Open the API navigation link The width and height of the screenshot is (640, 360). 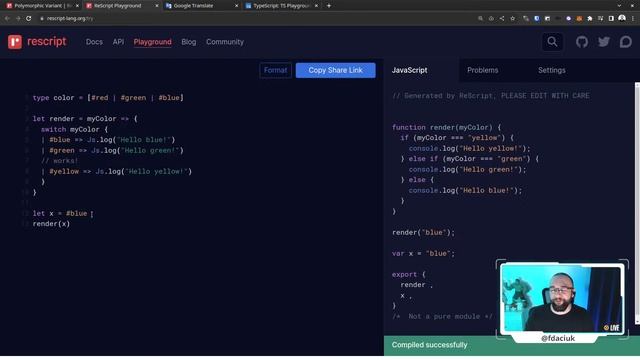pos(118,42)
